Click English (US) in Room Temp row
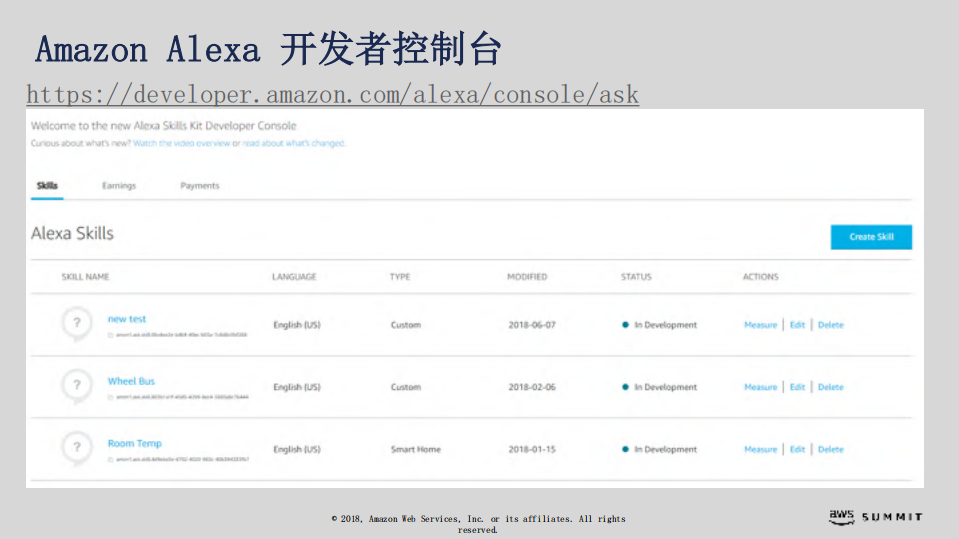This screenshot has height=539, width=959. point(297,450)
